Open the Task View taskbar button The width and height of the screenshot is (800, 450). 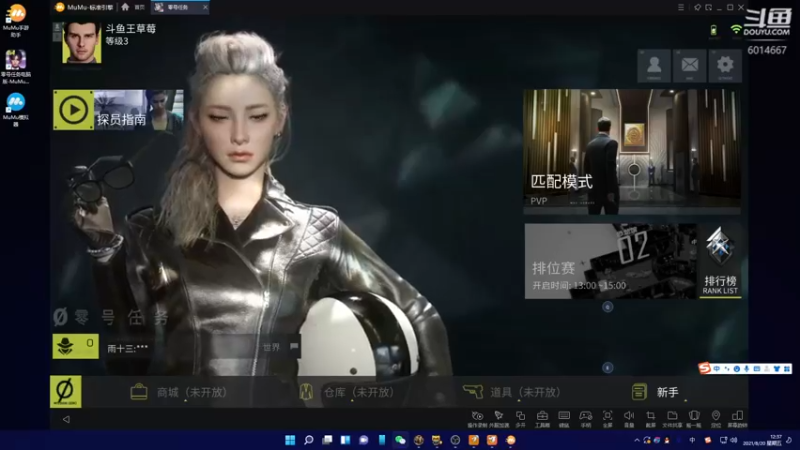(x=327, y=440)
